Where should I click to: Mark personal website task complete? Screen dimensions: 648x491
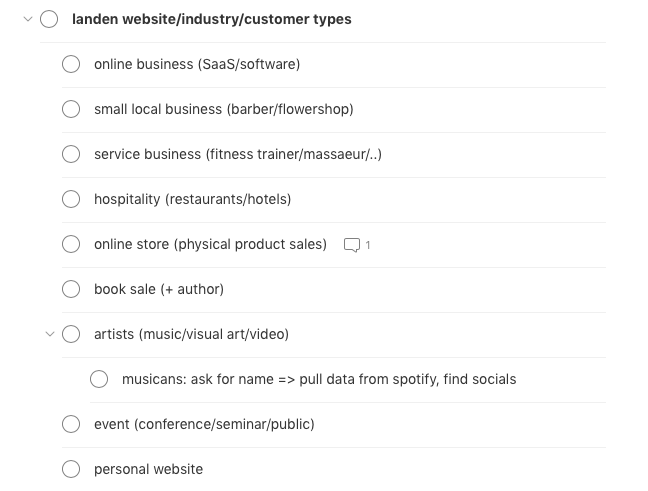(71, 469)
